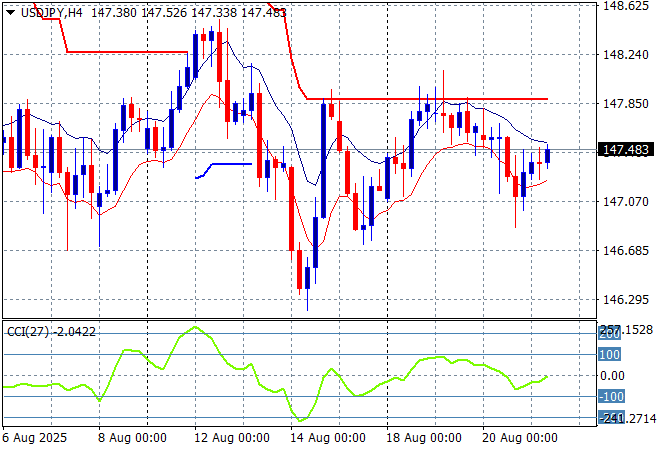Select the 6 Aug 2025 date label
This screenshot has width=660, height=450.
pos(35,438)
